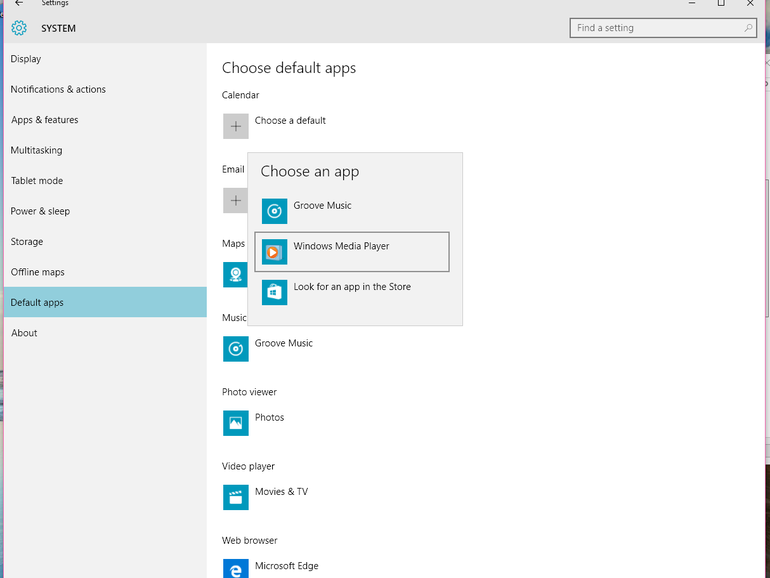Click the Groove Music icon in popup
This screenshot has width=770, height=578.
point(274,211)
